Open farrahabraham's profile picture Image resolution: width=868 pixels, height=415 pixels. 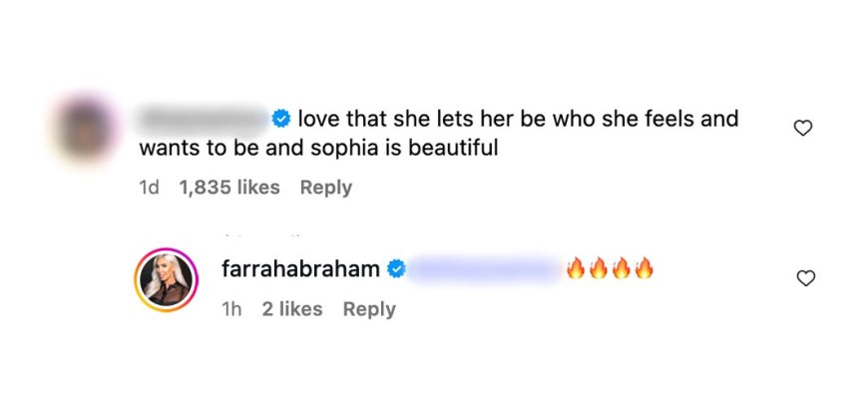click(168, 281)
